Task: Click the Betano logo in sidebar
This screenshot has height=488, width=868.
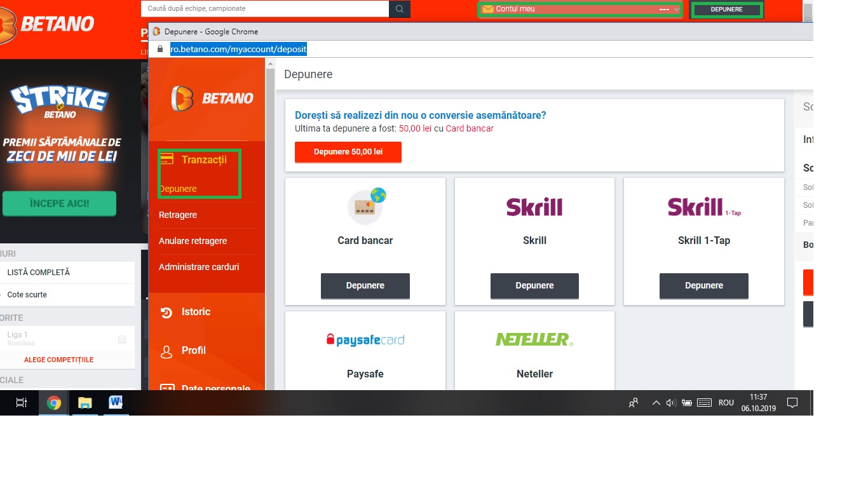Action: pos(212,98)
